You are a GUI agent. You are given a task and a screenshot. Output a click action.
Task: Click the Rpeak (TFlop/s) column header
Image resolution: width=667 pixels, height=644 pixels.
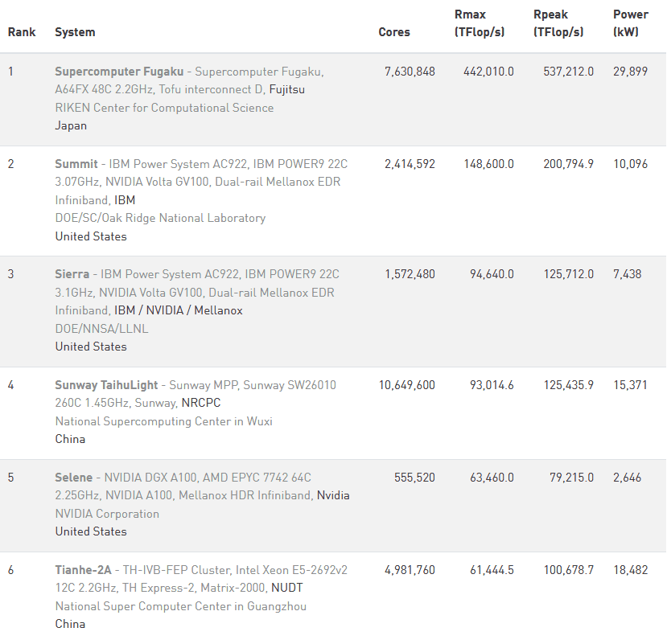tap(558, 23)
